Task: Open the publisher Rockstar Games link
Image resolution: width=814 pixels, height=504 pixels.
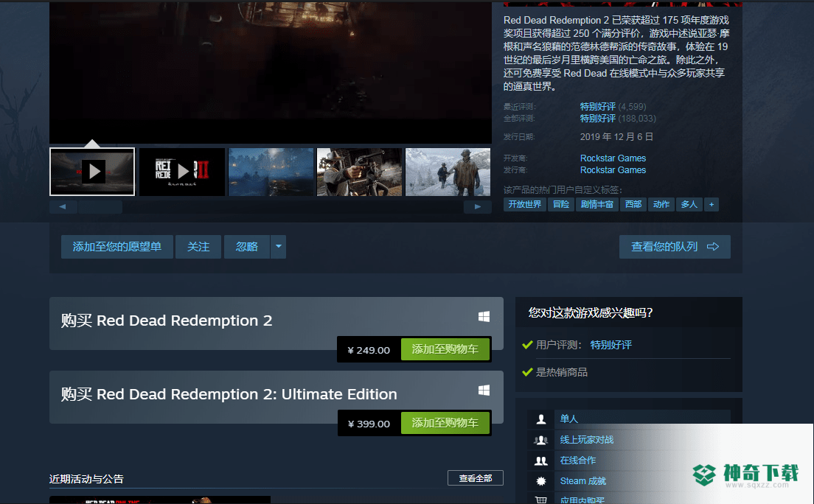Action: click(613, 170)
